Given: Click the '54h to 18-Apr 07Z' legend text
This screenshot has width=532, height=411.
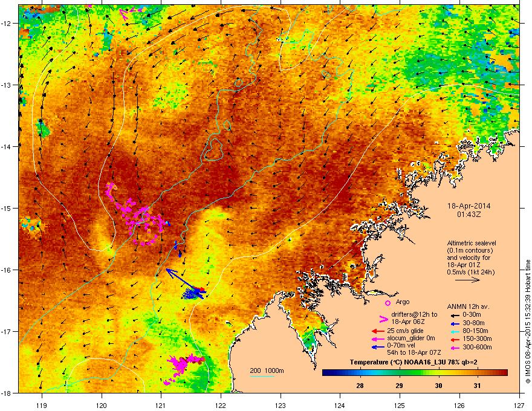Looking at the screenshot, I should [414, 352].
